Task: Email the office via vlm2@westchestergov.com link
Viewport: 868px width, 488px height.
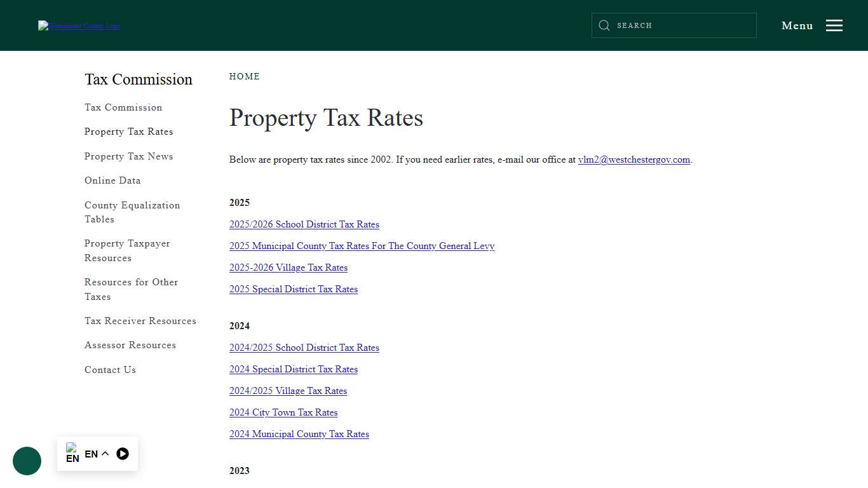Action: click(634, 159)
